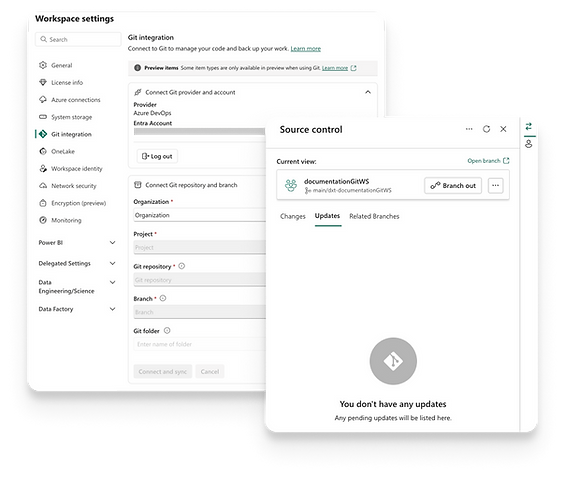This screenshot has width=565, height=477.
Task: Click the Workspace identity icon
Action: click(43, 169)
